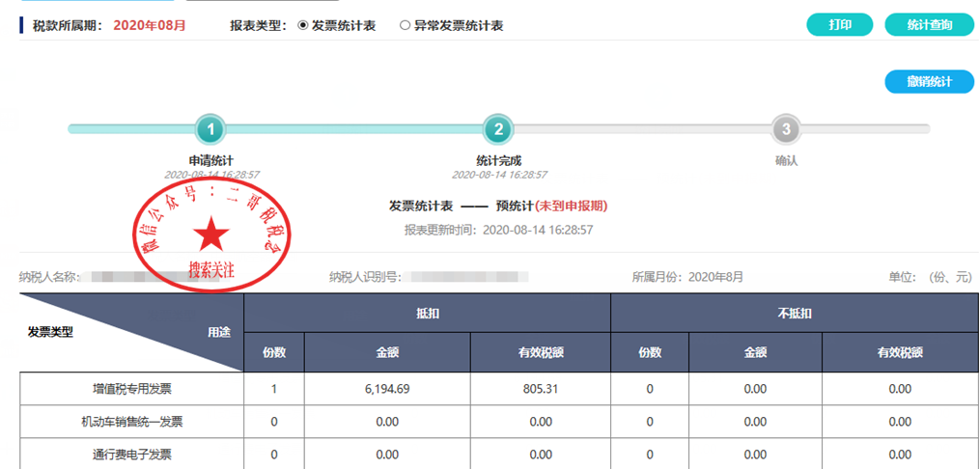Click the step 1 申请统计 circle
Viewport: 980px width, 469px height.
[x=210, y=129]
